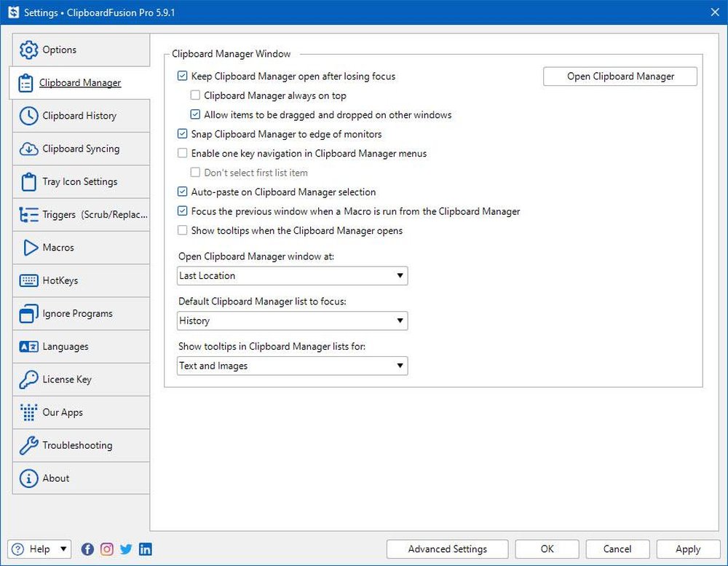Click the About info icon
This screenshot has width=728, height=566.
coord(28,478)
